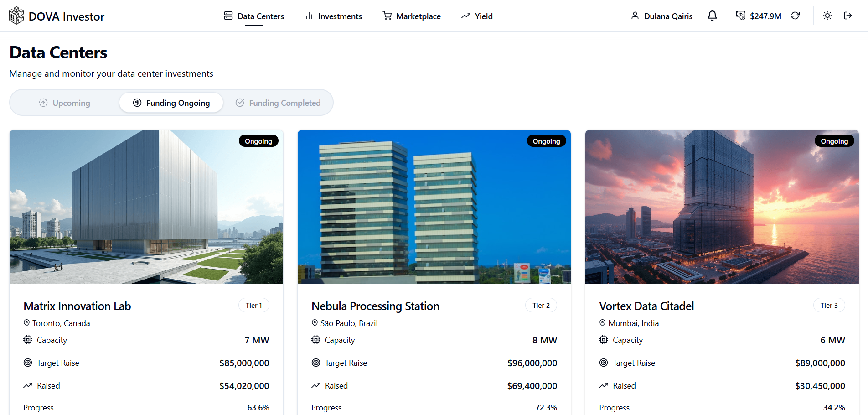Click the Tier 3 badge on Vortex Data Citadel
The width and height of the screenshot is (868, 415).
point(829,305)
